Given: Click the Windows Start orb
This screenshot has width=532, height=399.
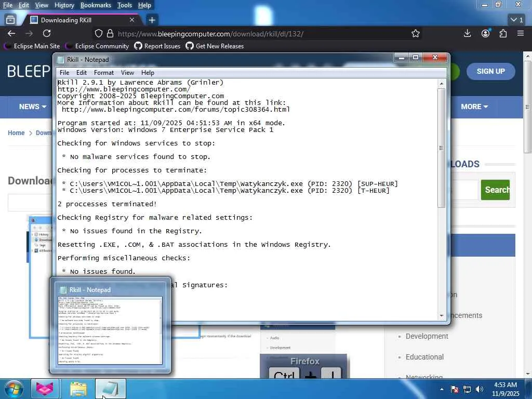Looking at the screenshot, I should click(14, 389).
